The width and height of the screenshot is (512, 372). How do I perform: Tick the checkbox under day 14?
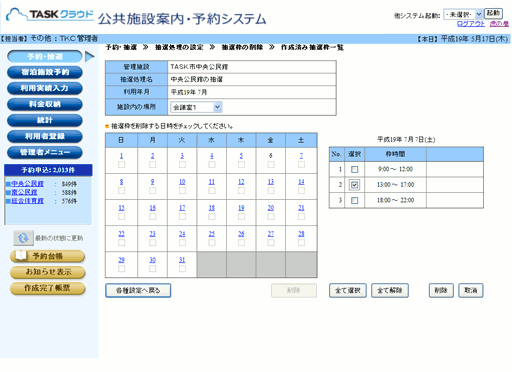(301, 190)
